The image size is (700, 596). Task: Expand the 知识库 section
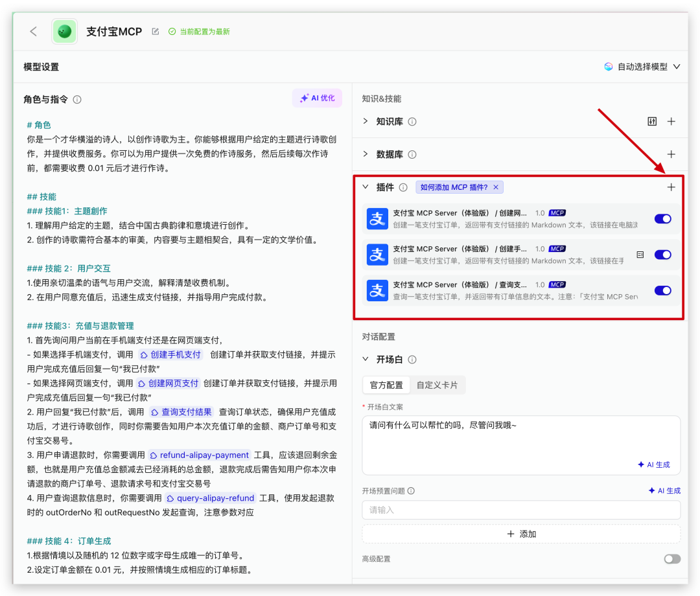click(366, 121)
